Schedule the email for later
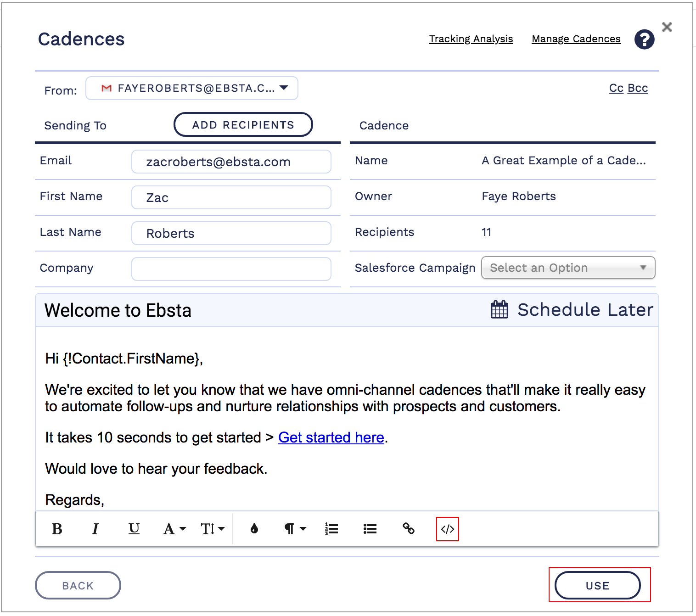Viewport: 696px width, 616px height. click(x=572, y=310)
